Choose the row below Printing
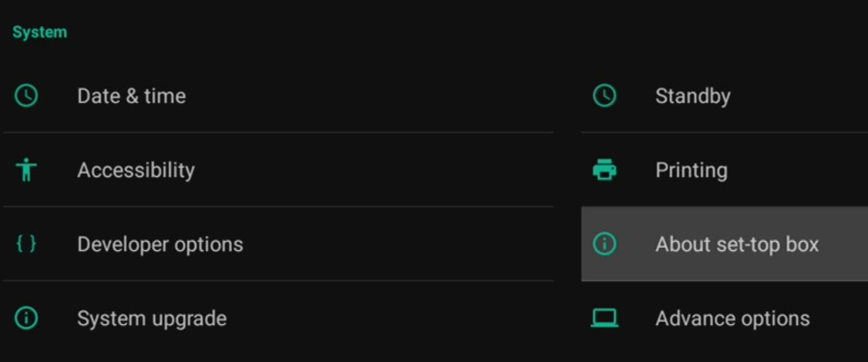Screen dimensions: 868x362 click(x=725, y=244)
